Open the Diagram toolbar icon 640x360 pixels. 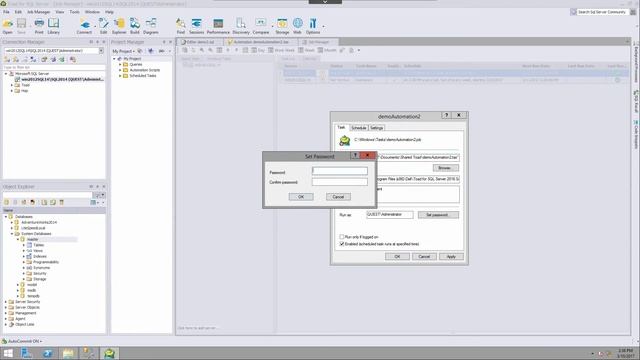point(151,26)
